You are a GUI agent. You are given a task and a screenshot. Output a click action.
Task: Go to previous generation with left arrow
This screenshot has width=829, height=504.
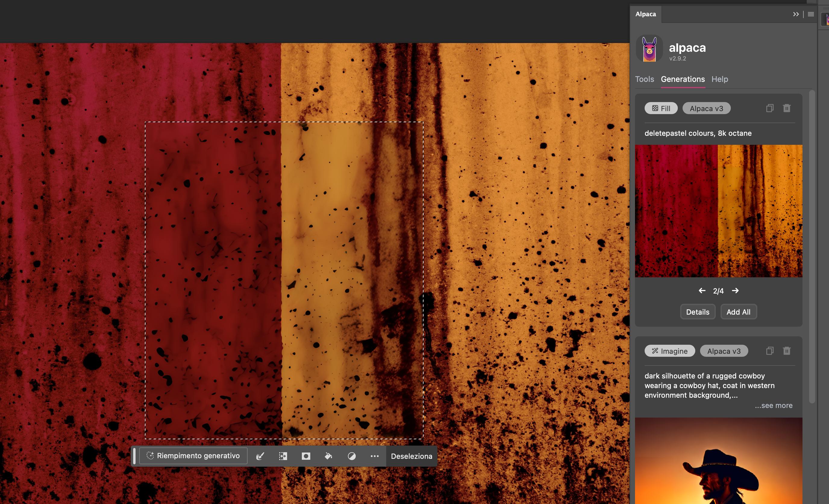tap(702, 291)
